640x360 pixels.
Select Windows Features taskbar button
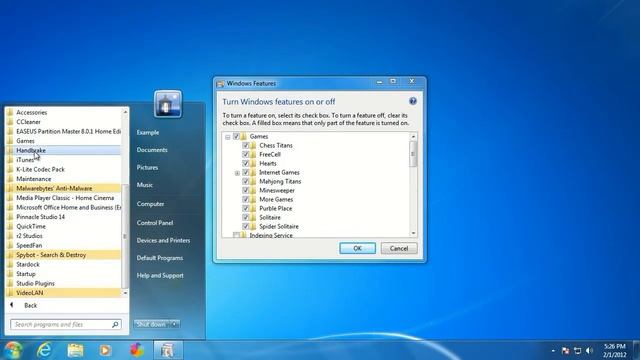pyautogui.click(x=168, y=350)
